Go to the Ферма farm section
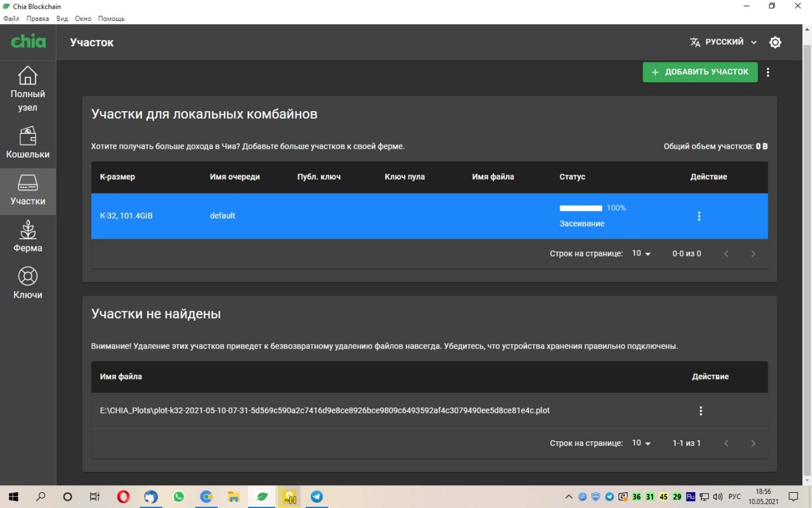This screenshot has width=812, height=508. [28, 237]
